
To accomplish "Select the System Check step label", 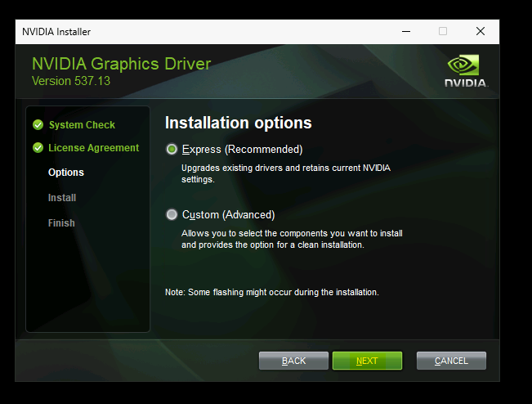I will [82, 124].
